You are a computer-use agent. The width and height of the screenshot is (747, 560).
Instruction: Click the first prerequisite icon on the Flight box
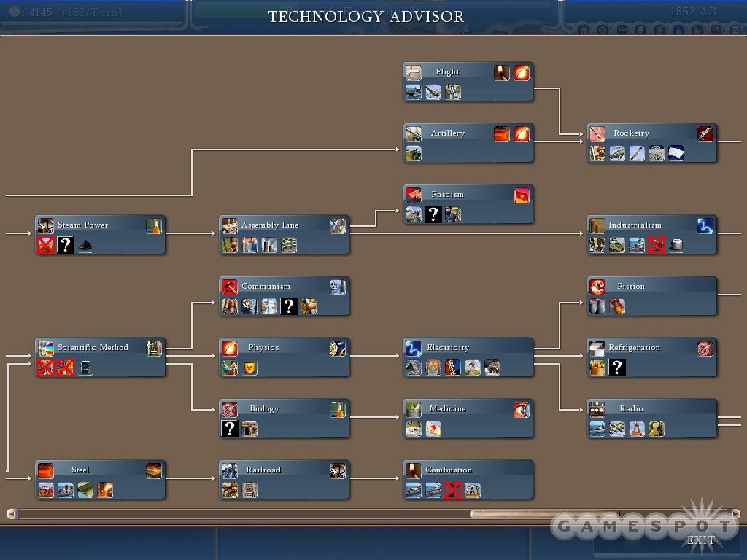[x=502, y=73]
